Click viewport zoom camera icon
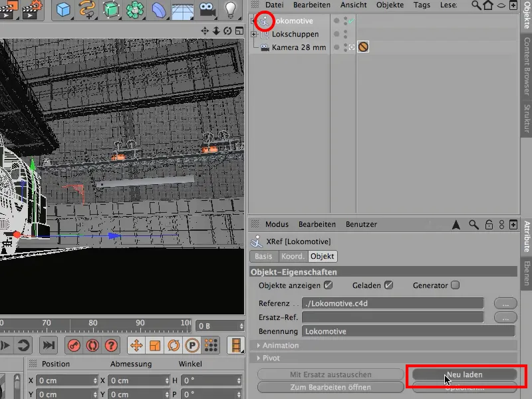Image resolution: width=532 pixels, height=399 pixels. click(216, 31)
